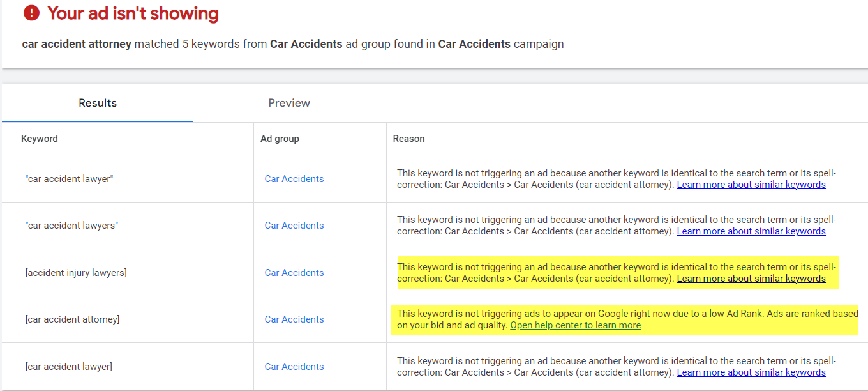Viewport: 868px width, 391px height.
Task: Click Learn more link in "[car accident lawyer]" row
Action: pos(751,371)
